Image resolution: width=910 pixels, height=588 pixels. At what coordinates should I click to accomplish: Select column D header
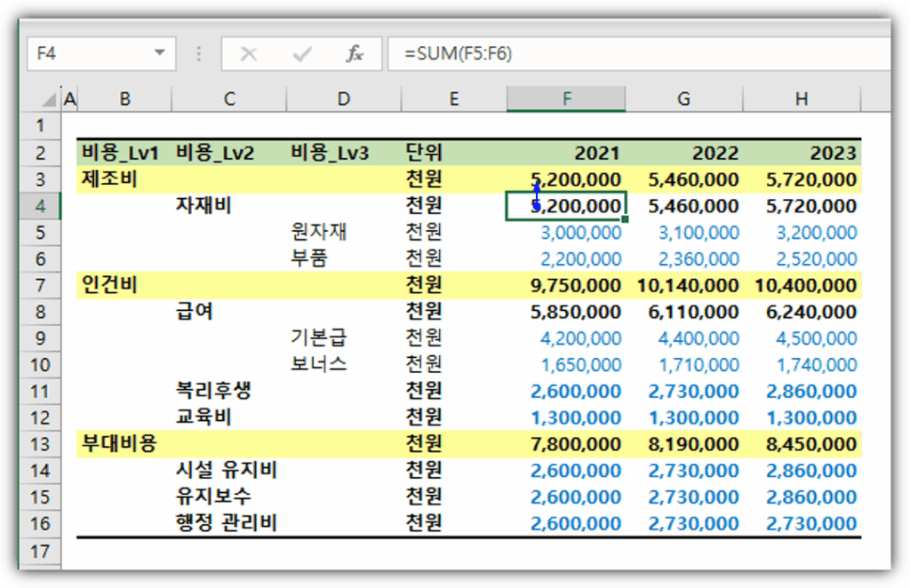click(x=344, y=99)
